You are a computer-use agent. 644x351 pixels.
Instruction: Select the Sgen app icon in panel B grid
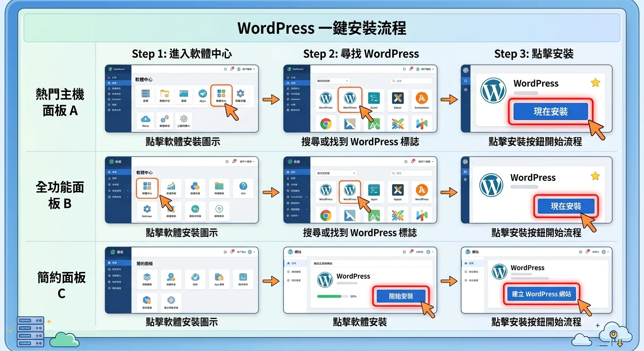[374, 190]
